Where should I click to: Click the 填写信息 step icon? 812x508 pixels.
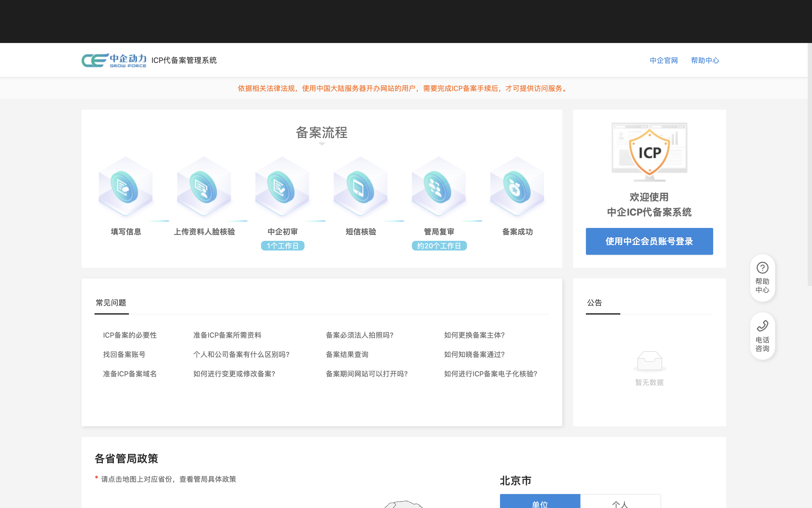(125, 187)
